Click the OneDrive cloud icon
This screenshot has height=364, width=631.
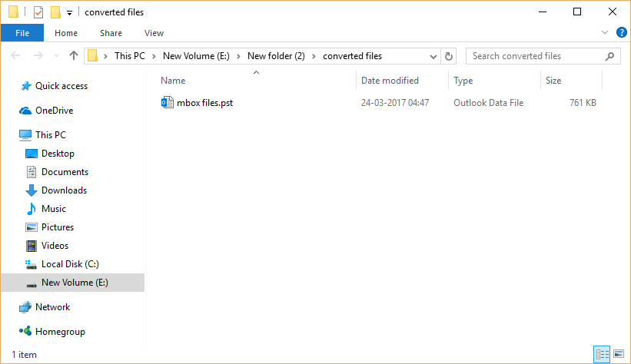[x=25, y=111]
